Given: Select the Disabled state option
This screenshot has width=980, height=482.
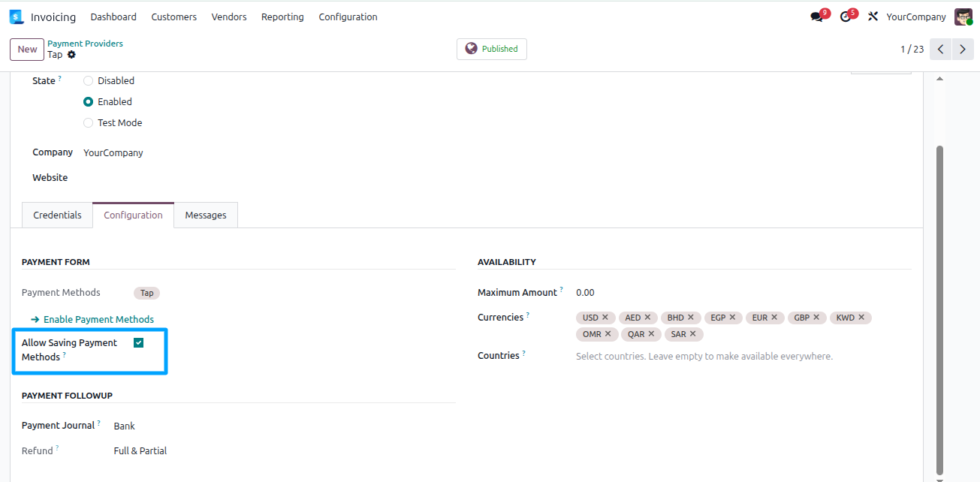Looking at the screenshot, I should (x=88, y=80).
